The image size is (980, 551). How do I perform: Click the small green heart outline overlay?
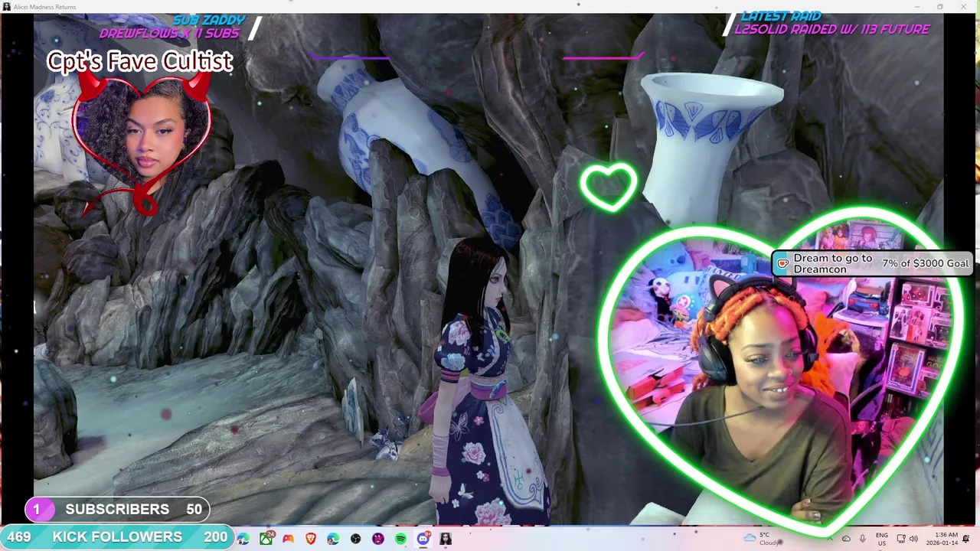coord(609,187)
